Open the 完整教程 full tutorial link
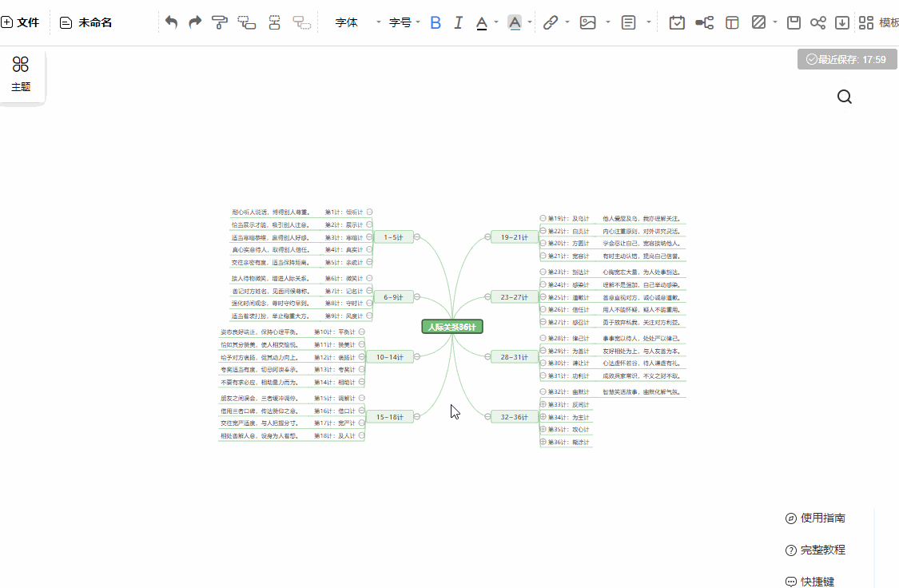The image size is (899, 588). point(815,550)
